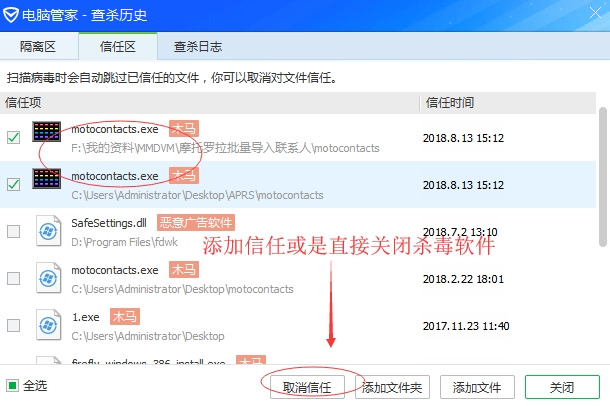Viewport: 610px width, 406px height.
Task: Check the SafeSettings.dll checkbox
Action: click(x=14, y=231)
